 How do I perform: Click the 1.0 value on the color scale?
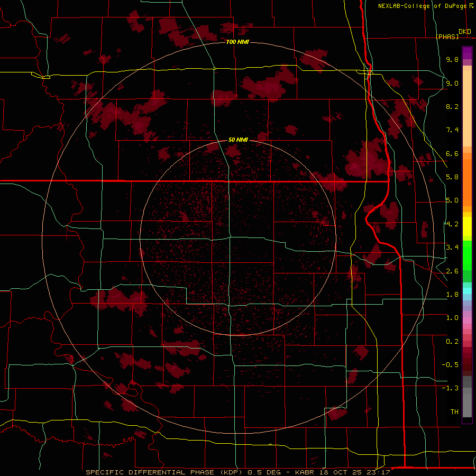point(452,318)
